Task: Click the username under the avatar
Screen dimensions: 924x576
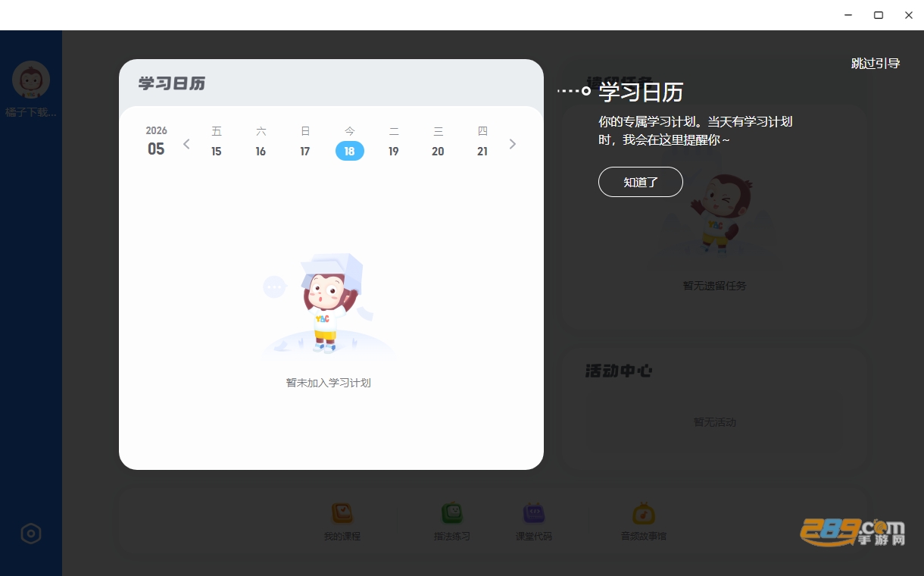Action: pyautogui.click(x=31, y=112)
